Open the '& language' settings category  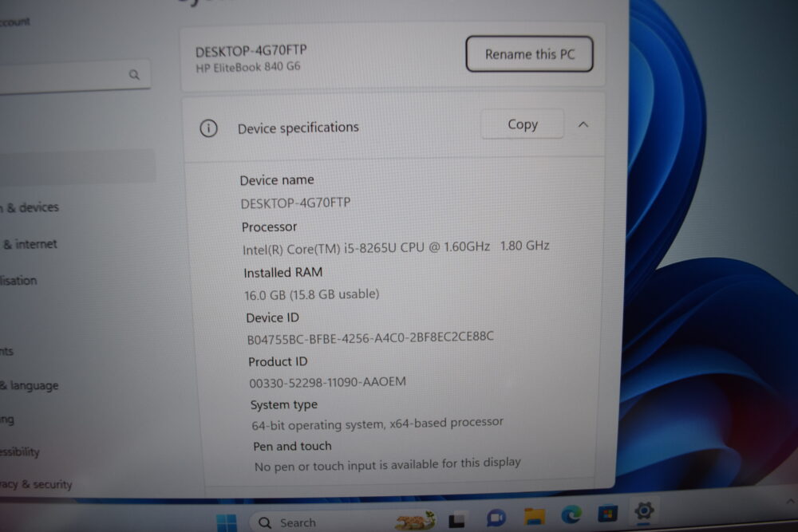(30, 385)
